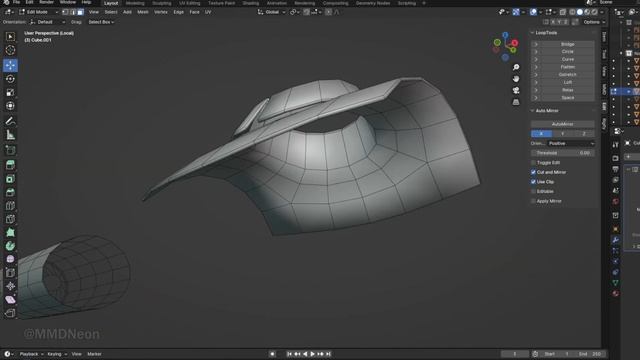Switch to the UV Editing workspace tab
640x360 pixels.
190,3
